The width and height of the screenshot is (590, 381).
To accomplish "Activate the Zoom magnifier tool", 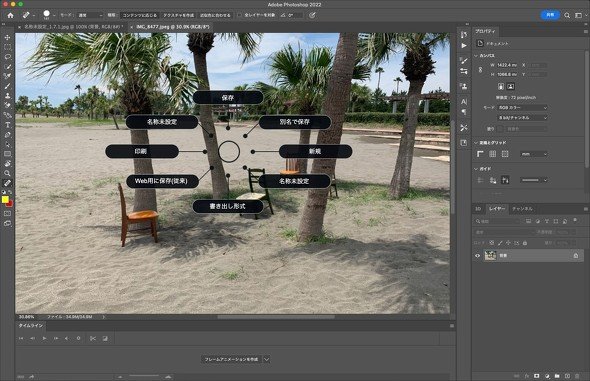I will (x=7, y=173).
